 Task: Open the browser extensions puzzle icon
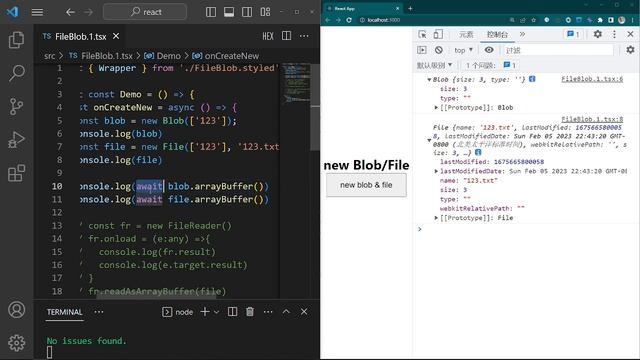coord(600,20)
